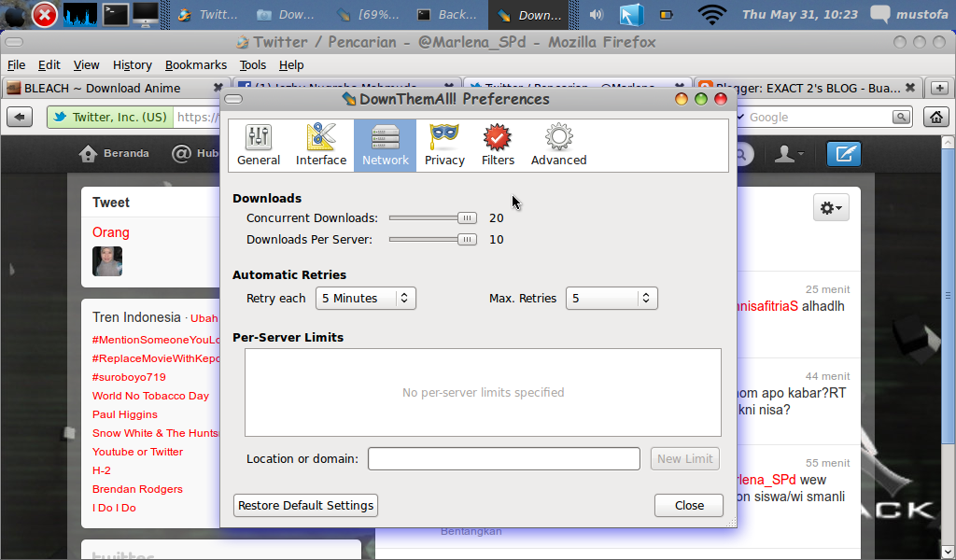
Task: Click the panel clock Thu May 31
Action: point(799,15)
